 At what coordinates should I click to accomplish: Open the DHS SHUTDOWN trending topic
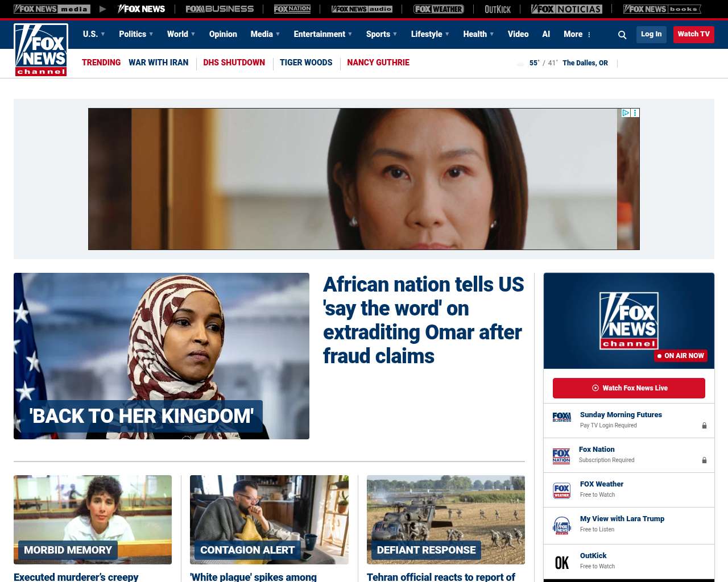point(234,63)
